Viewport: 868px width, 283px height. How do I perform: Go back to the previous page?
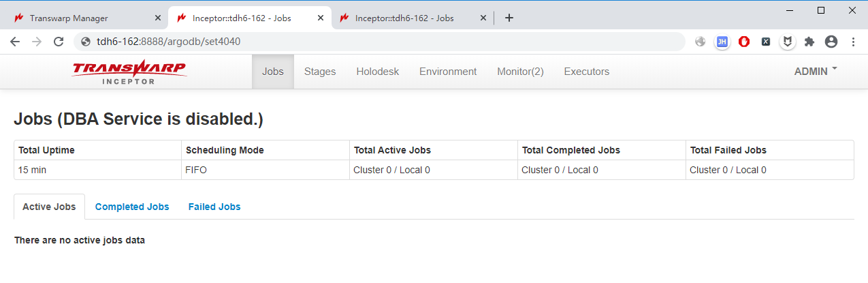(15, 42)
